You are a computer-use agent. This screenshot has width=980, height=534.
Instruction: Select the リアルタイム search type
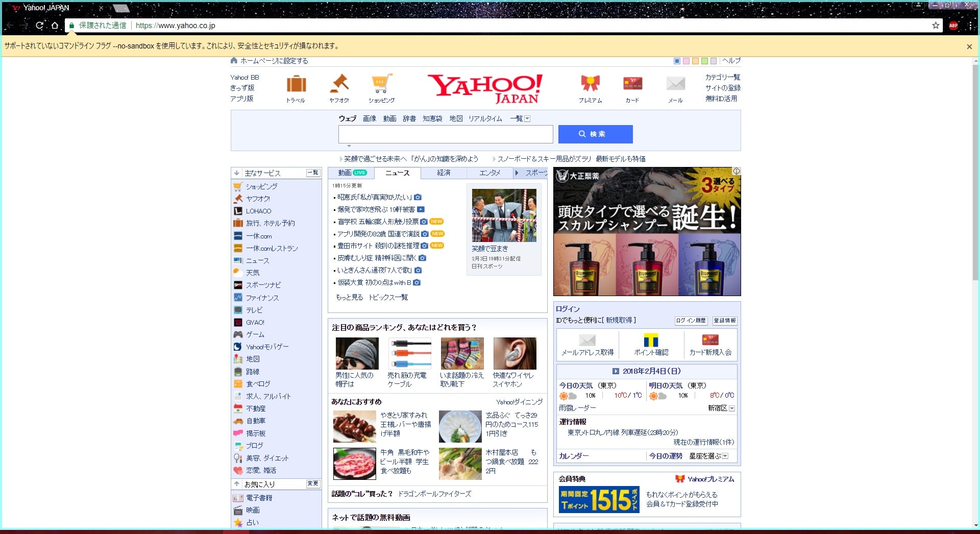[x=485, y=118]
